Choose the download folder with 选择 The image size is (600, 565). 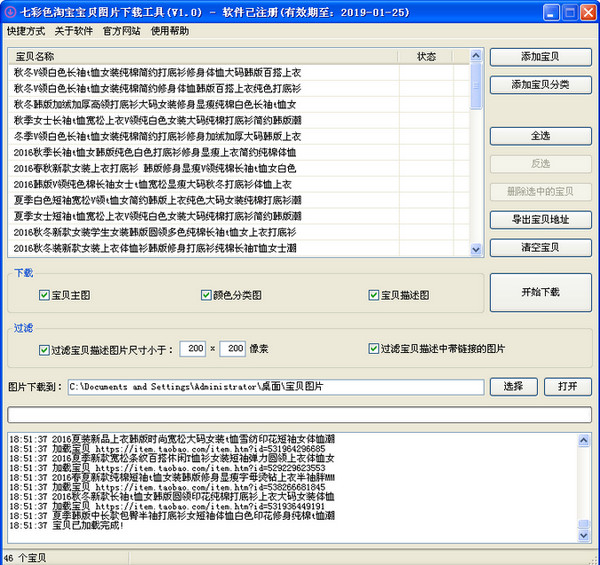click(x=513, y=386)
